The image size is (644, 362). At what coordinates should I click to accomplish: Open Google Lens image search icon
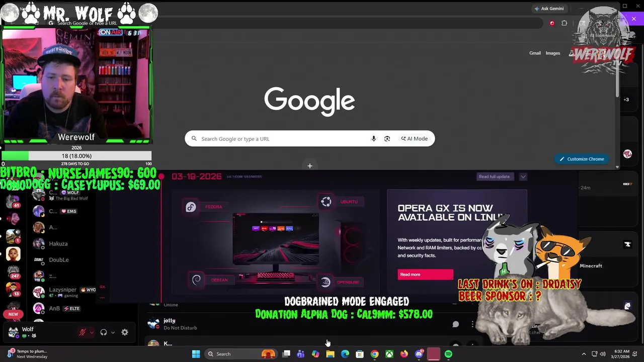[x=387, y=139]
